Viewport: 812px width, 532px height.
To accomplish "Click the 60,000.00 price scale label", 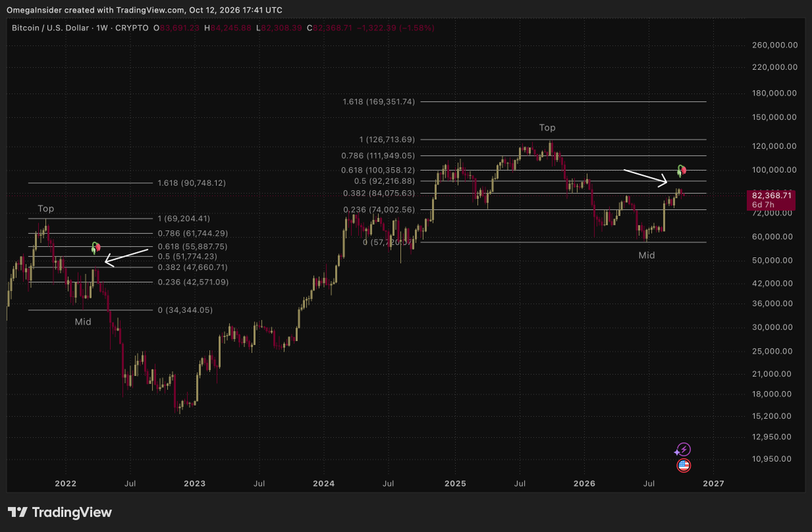I will (x=772, y=236).
